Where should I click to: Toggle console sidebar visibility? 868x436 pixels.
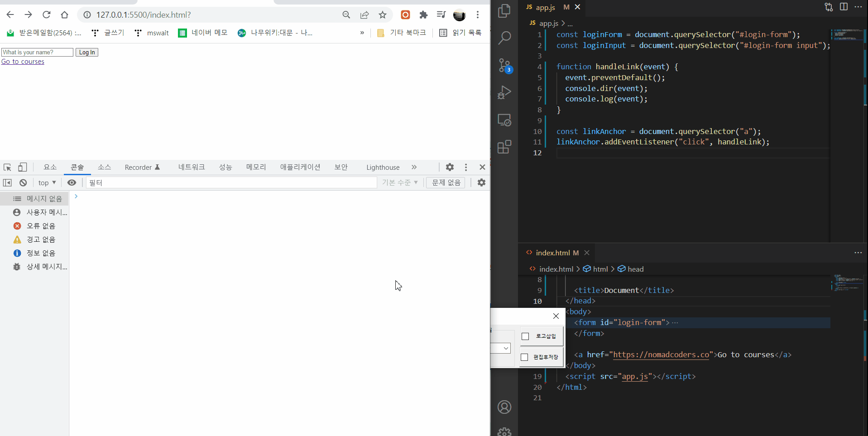(x=7, y=182)
